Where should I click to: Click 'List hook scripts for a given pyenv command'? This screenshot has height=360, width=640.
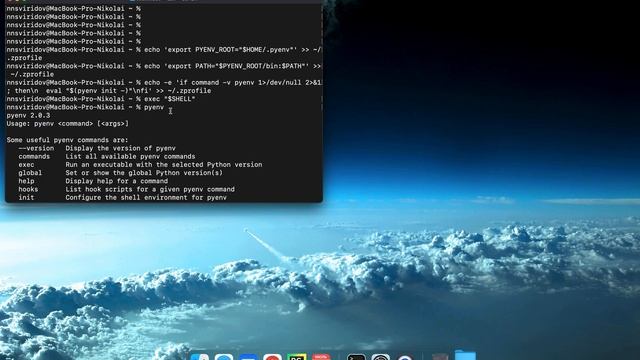[150, 189]
